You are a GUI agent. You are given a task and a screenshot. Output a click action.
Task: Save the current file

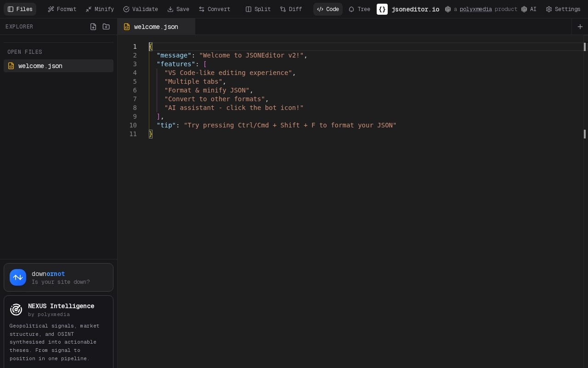tap(178, 9)
